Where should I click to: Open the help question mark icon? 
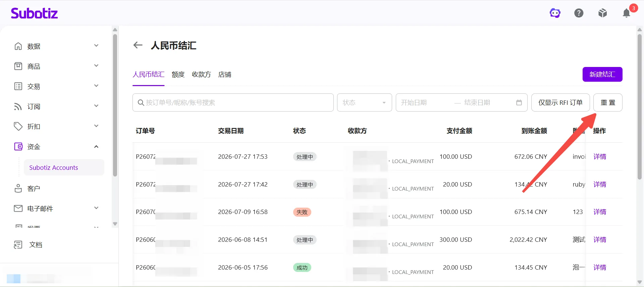click(579, 13)
